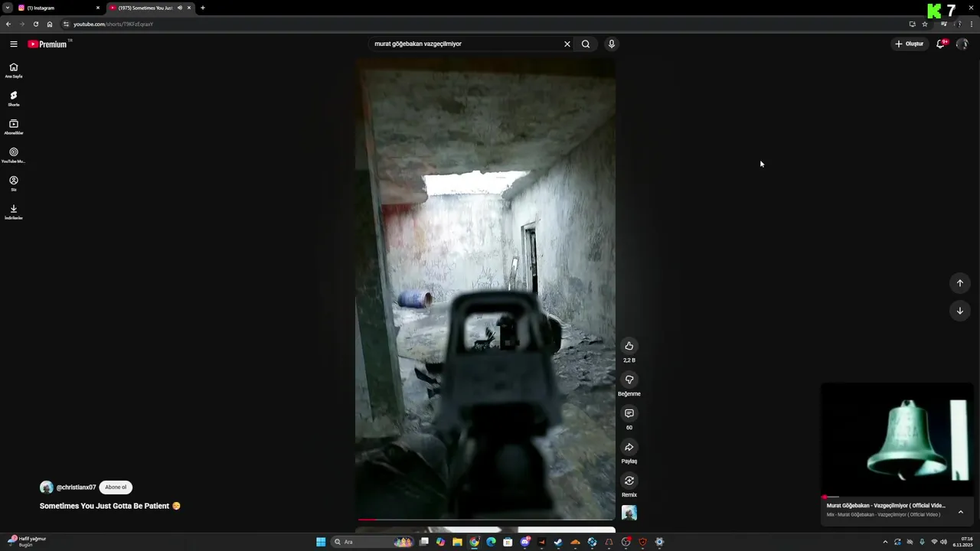Open Ana Sayfa in the sidebar
Image resolution: width=980 pixels, height=551 pixels.
(14, 70)
